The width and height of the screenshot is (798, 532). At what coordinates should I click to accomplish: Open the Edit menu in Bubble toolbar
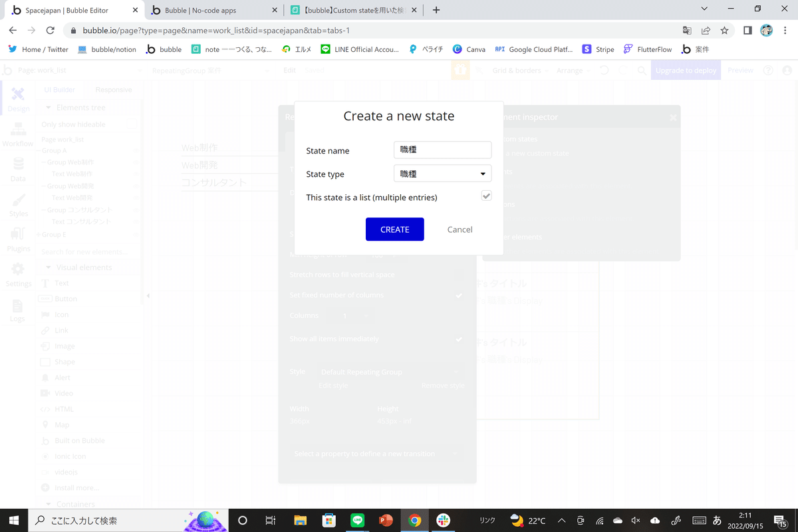tap(289, 70)
